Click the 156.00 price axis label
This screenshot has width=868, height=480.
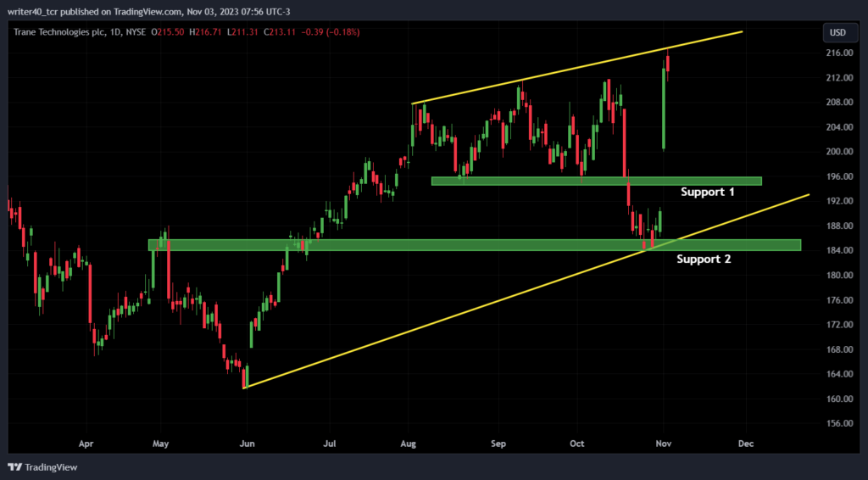coord(840,423)
